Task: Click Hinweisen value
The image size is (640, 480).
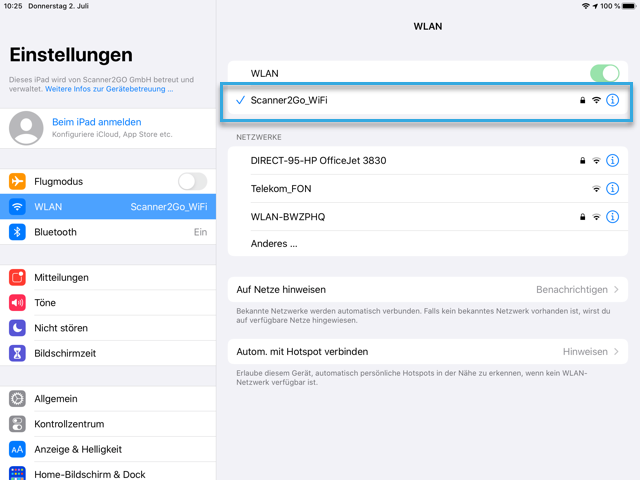Action: pyautogui.click(x=585, y=351)
